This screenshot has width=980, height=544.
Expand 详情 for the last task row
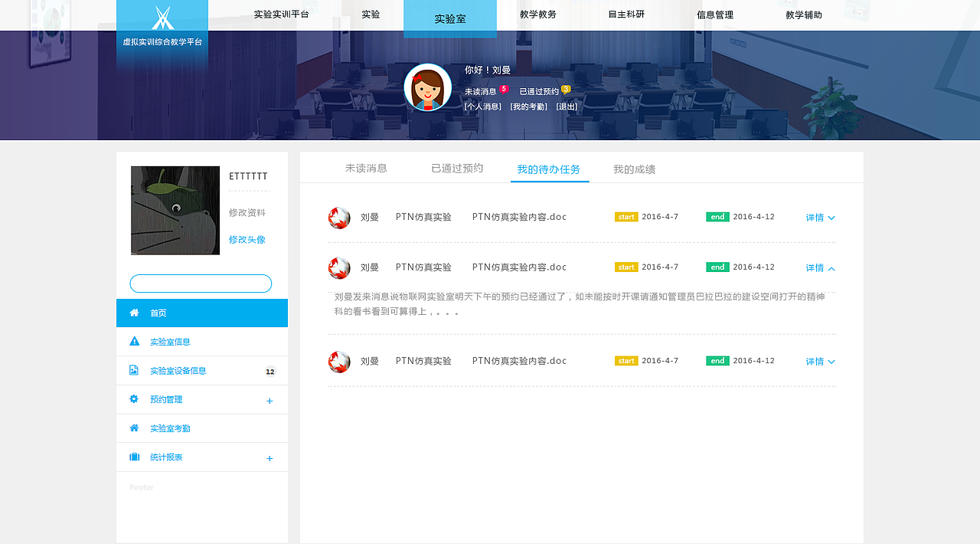point(820,362)
